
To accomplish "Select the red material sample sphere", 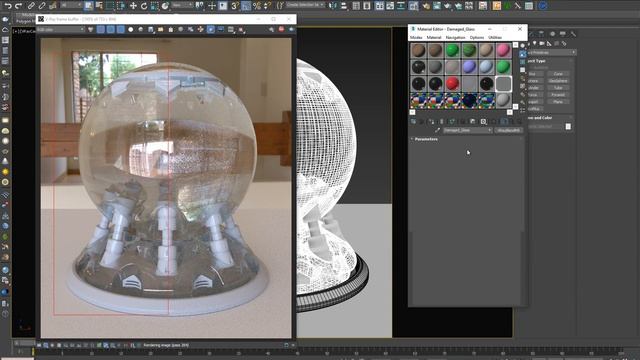I will 452,84.
